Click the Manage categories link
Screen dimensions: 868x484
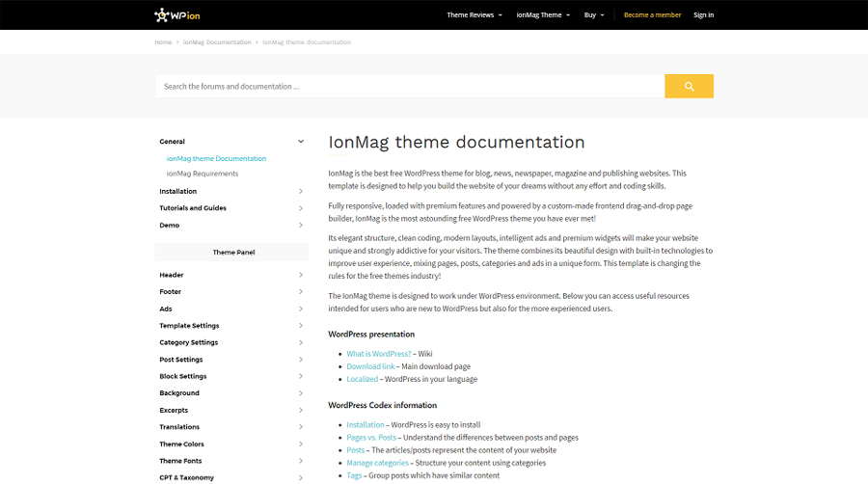tap(378, 463)
